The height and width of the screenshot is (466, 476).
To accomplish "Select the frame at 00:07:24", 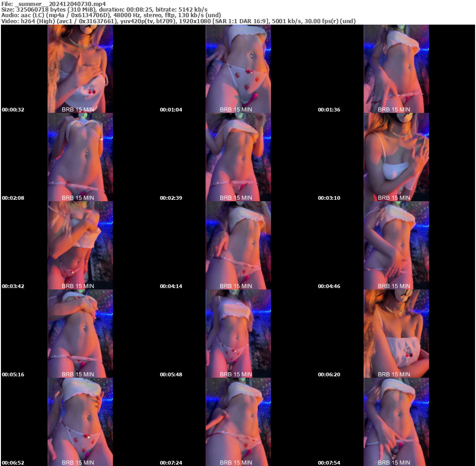I will click(x=238, y=421).
